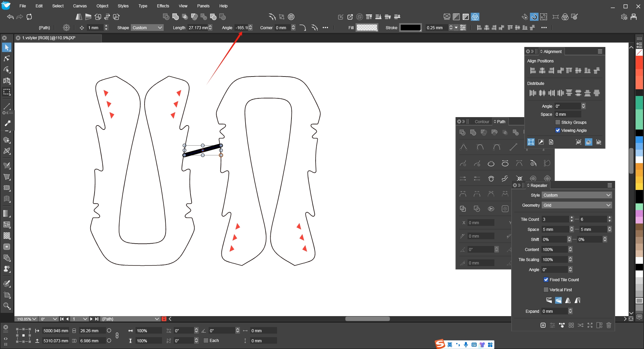
Task: Open the Alignment panel options menu
Action: (x=600, y=51)
